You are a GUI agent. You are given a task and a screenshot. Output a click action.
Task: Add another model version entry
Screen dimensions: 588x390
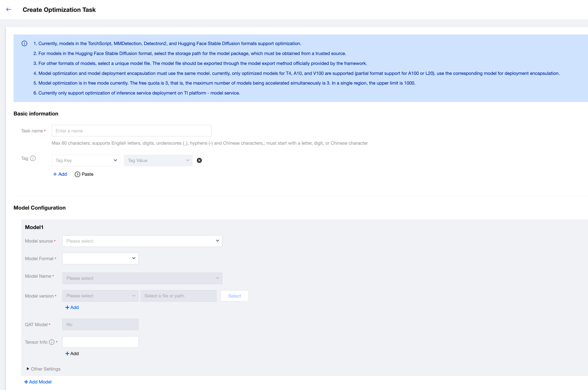[x=72, y=308]
